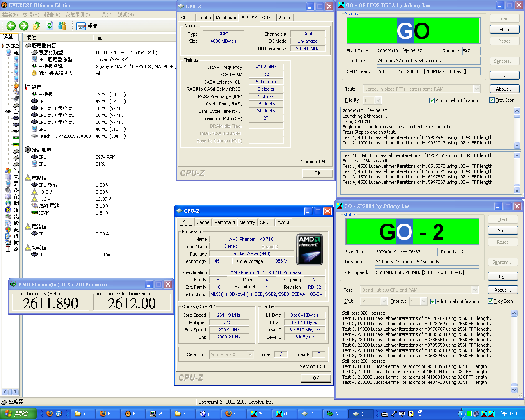This screenshot has height=420, width=525.
Task: Click the users icon in EVEREST toolbar
Action: pyautogui.click(x=62, y=26)
